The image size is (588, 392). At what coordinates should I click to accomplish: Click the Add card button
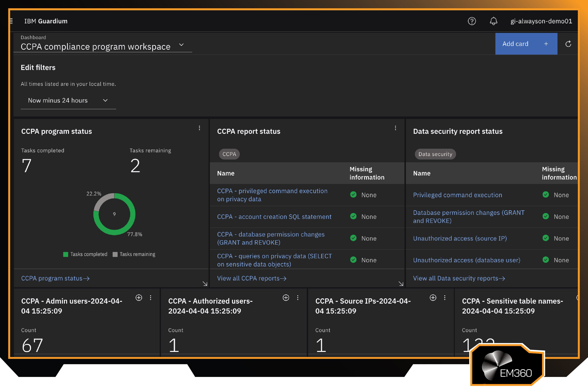pos(526,44)
